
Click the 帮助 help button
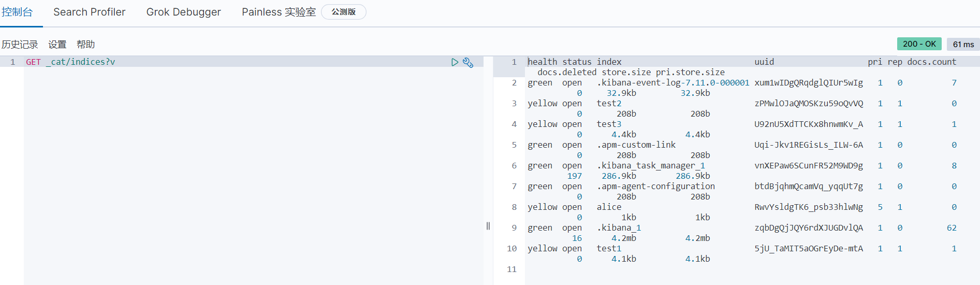tap(85, 45)
